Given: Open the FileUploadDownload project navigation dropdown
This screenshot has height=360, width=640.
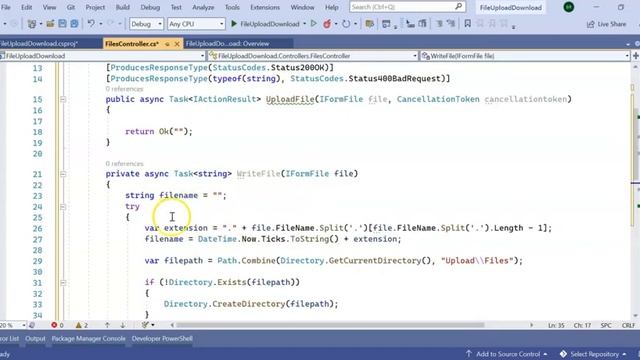Looking at the screenshot, I should point(102,56).
